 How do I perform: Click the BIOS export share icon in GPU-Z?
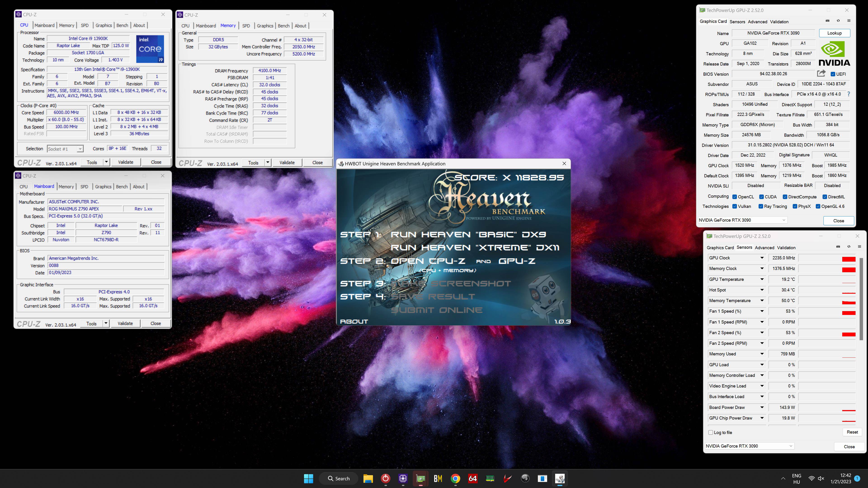(821, 73)
